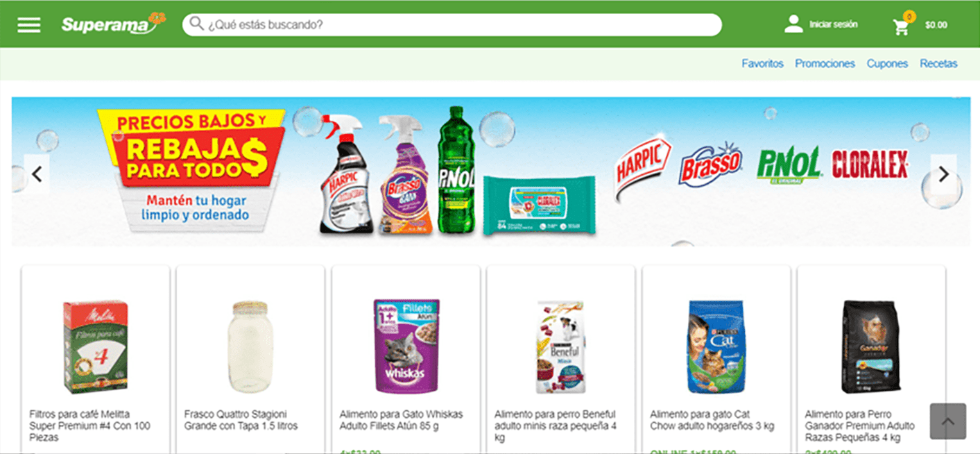Image resolution: width=980 pixels, height=454 pixels.
Task: Open the Promociones link
Action: click(825, 63)
